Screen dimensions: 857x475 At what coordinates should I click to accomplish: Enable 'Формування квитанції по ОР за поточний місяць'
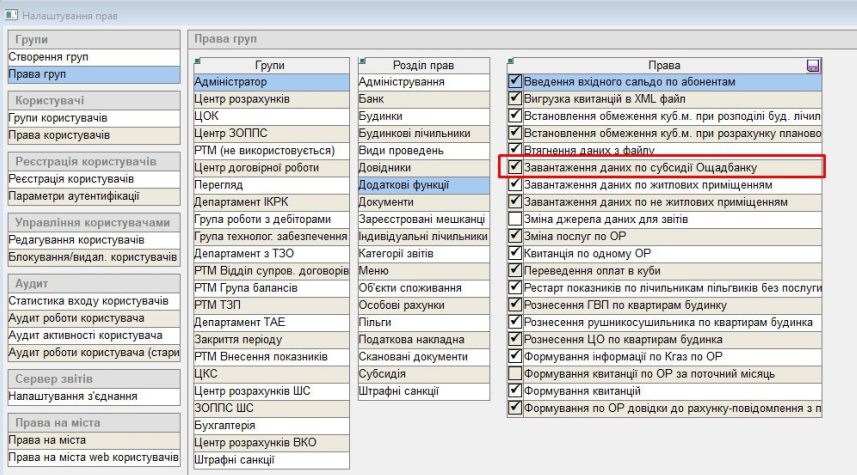tap(515, 373)
